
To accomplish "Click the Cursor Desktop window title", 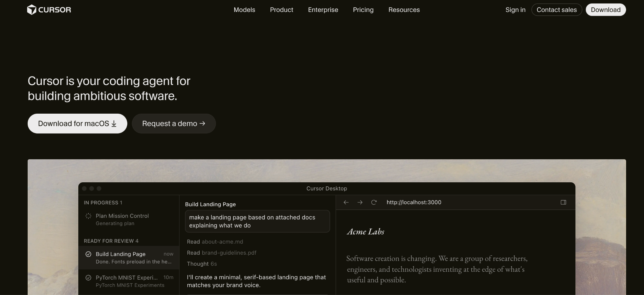I will (327, 189).
